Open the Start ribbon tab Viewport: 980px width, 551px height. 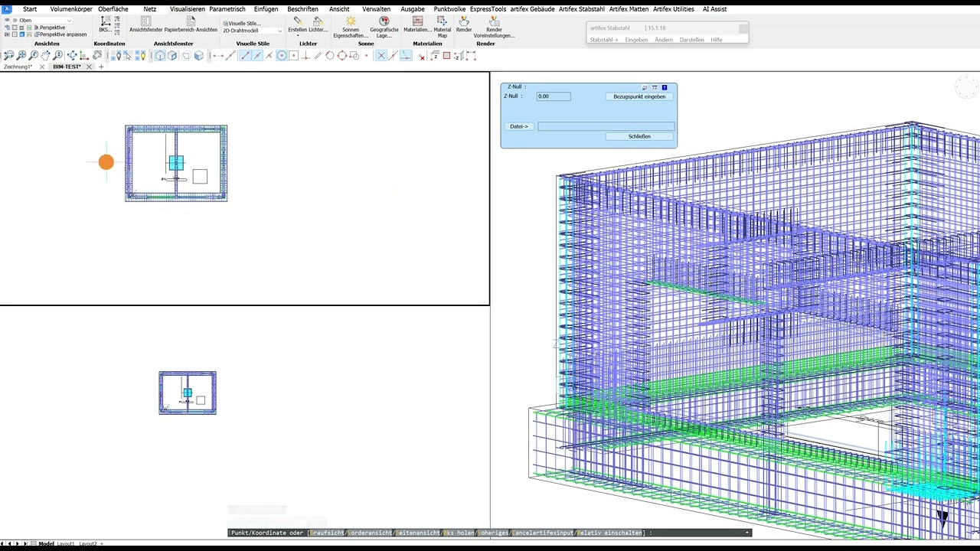coord(30,9)
